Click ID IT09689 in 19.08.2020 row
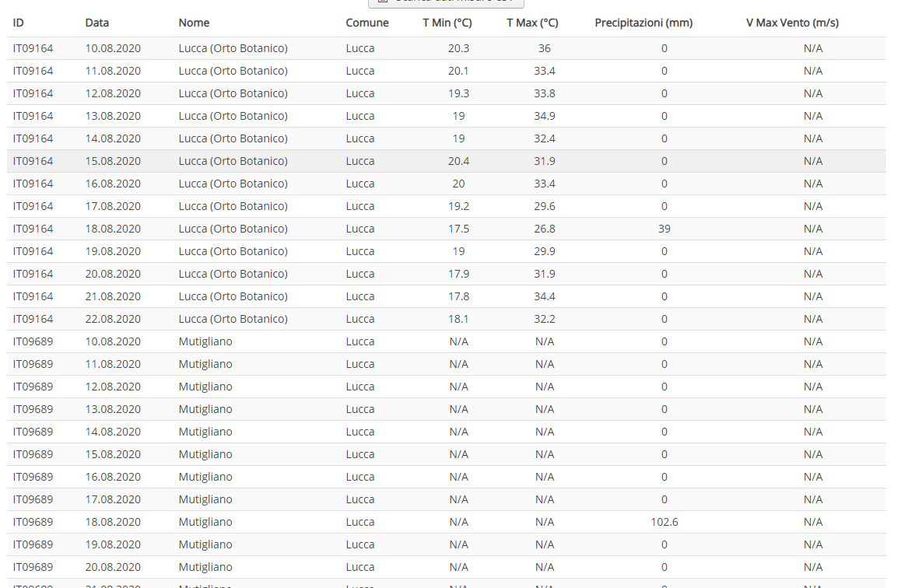 point(33,544)
